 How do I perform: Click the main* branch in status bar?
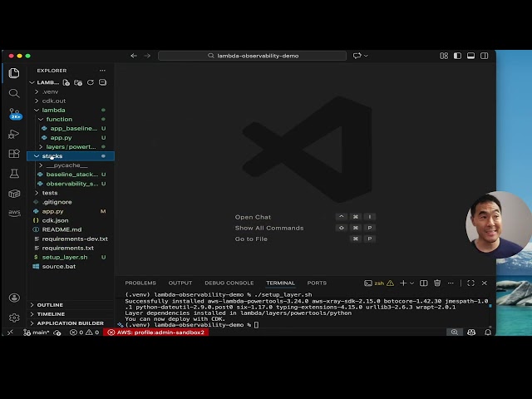tap(37, 332)
